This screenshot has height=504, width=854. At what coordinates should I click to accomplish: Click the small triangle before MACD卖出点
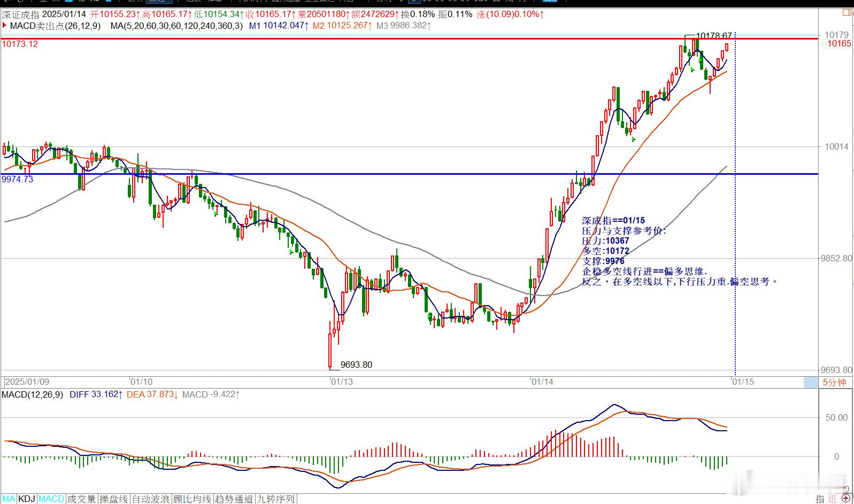click(x=5, y=25)
